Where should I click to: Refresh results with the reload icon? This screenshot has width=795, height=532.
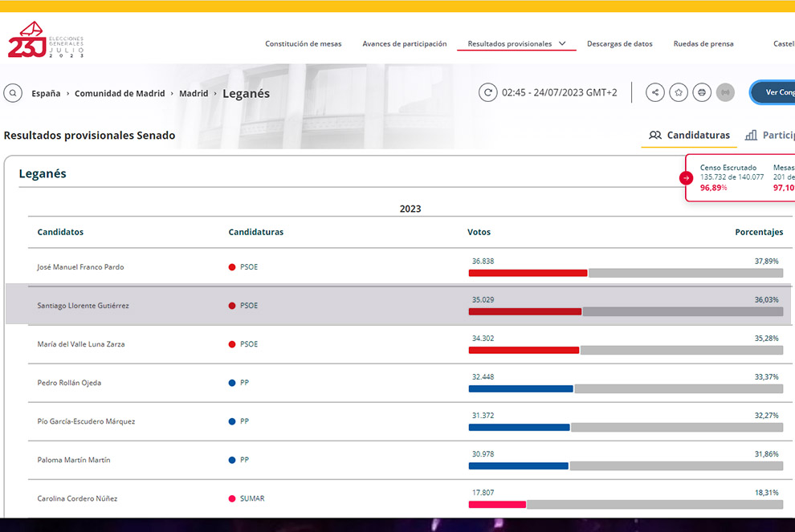coord(487,92)
